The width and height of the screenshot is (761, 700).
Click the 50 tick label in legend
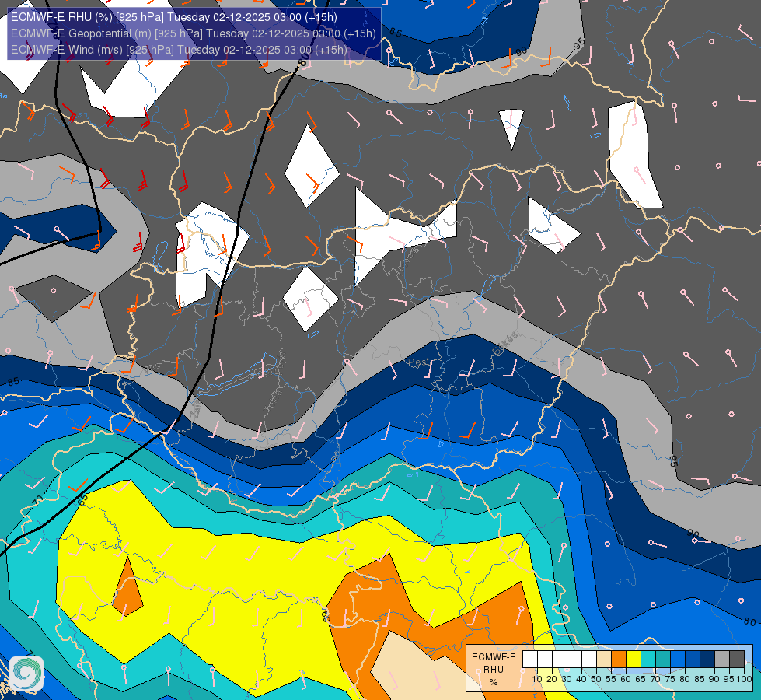(596, 679)
